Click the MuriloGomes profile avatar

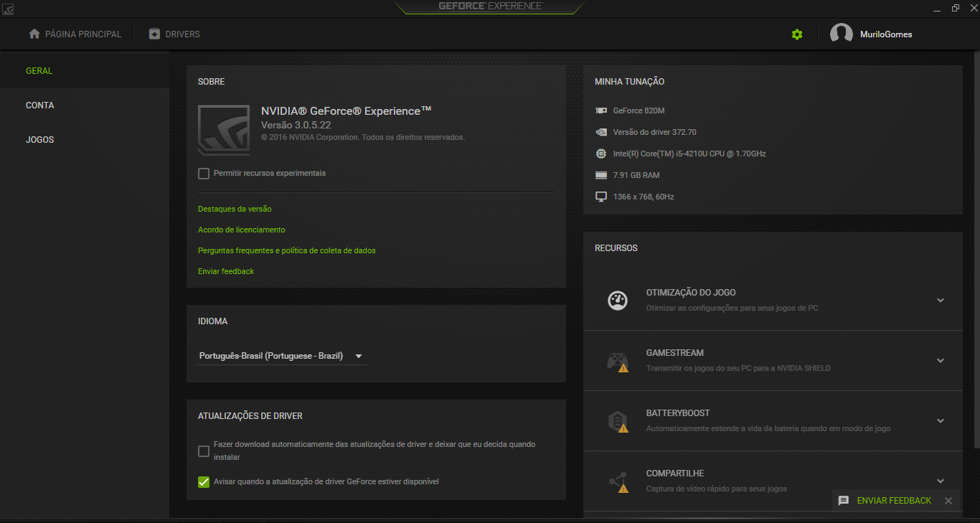(x=842, y=34)
